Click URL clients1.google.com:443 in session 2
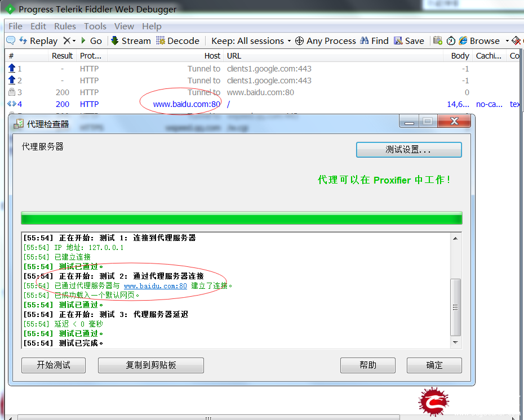The height and width of the screenshot is (420, 524). point(269,81)
